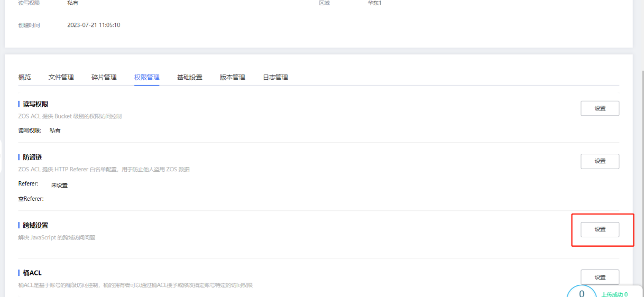Open 设置 for 防盗链 section

[x=600, y=161]
